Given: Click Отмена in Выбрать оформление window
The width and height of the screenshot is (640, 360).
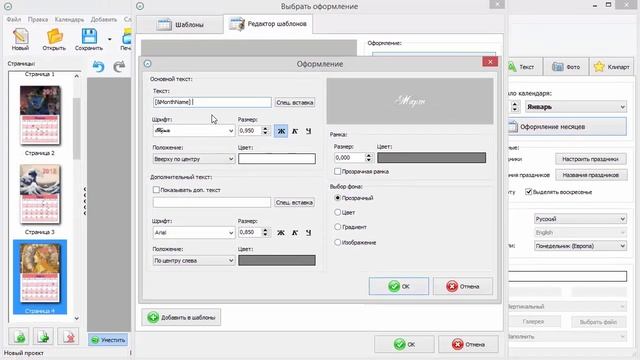Looking at the screenshot, I should point(469,344).
